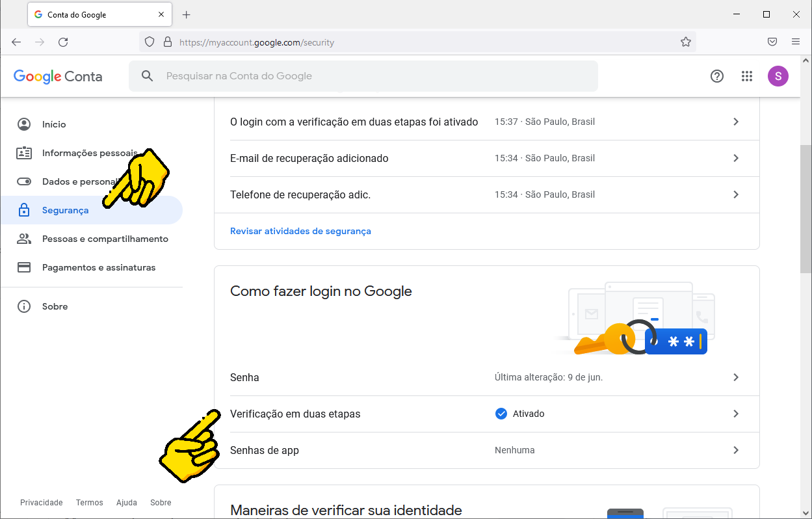
Task: Click the Dados e personalização toggle icon
Action: 24,181
